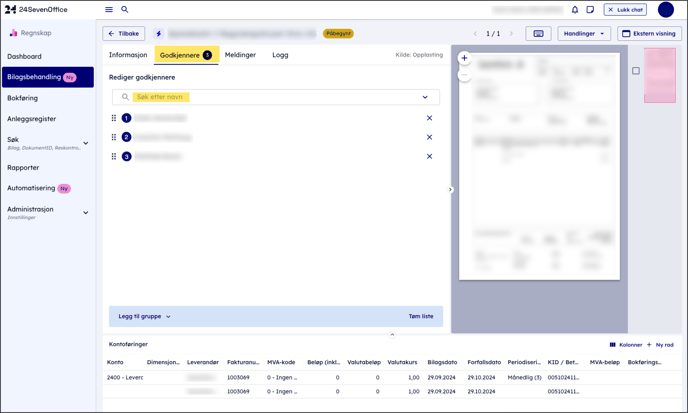688x413 pixels.
Task: Zoom out of the document preview
Action: tap(464, 75)
